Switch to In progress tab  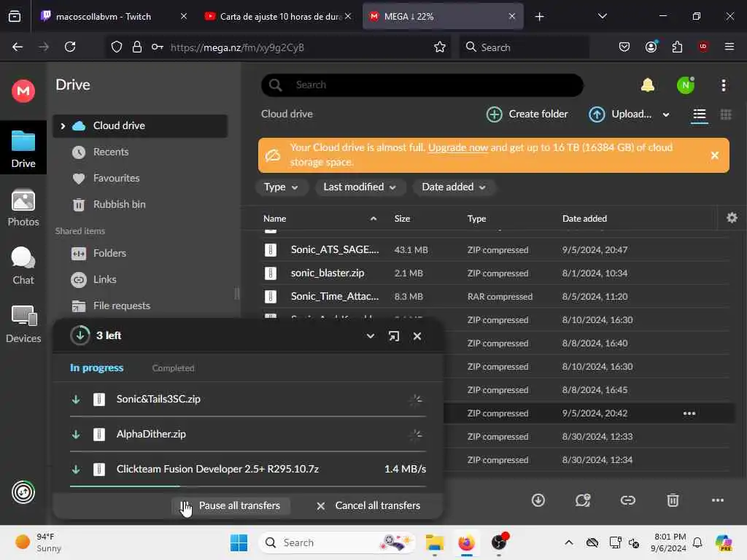click(x=97, y=367)
